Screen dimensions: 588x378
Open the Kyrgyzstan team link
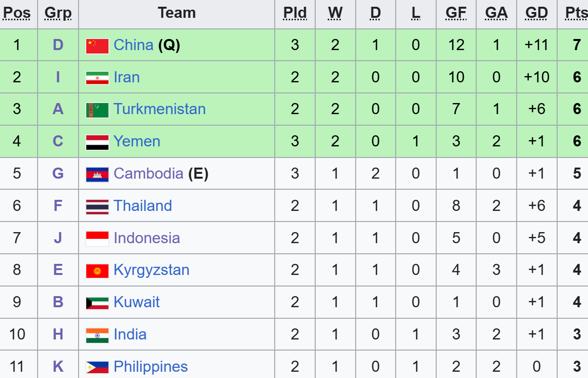(x=151, y=270)
